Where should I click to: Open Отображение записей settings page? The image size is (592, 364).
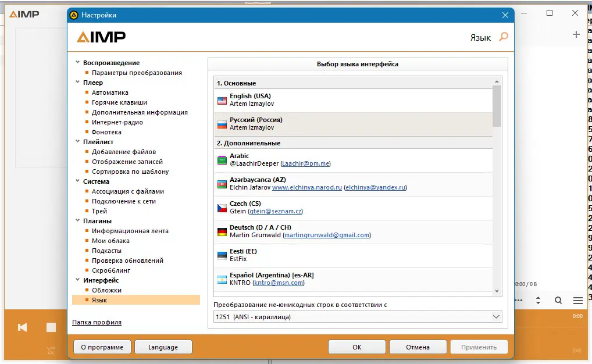click(x=127, y=162)
